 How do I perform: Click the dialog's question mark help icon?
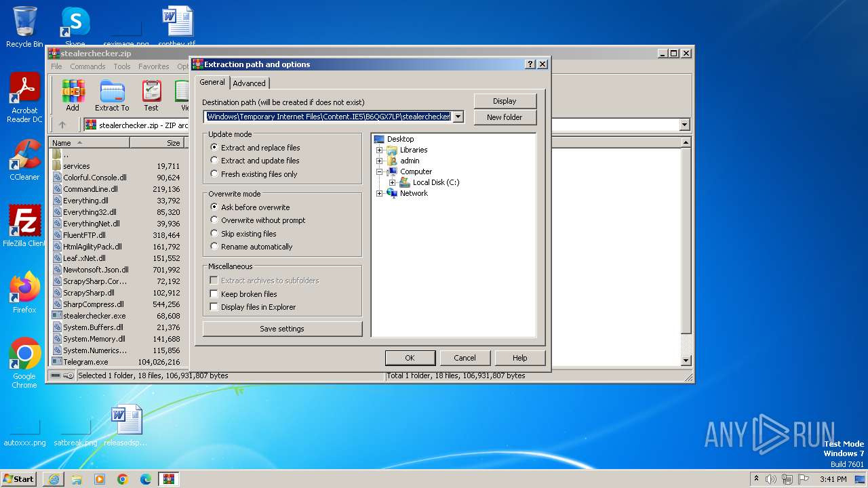[x=530, y=64]
